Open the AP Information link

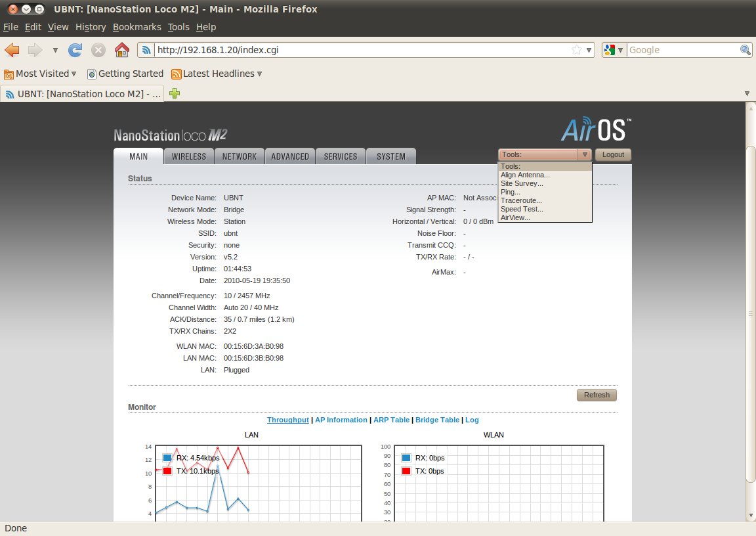pyautogui.click(x=341, y=420)
